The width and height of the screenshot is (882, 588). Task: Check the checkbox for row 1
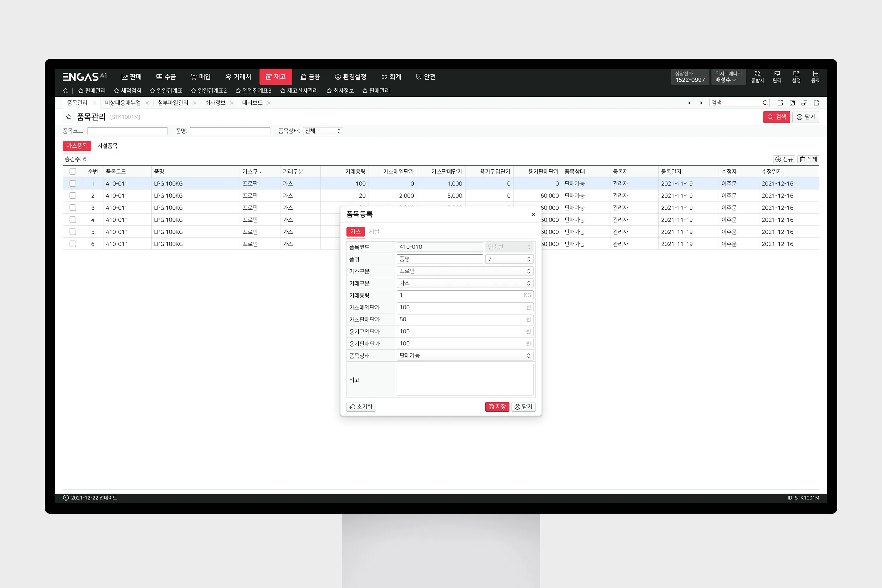tap(73, 183)
